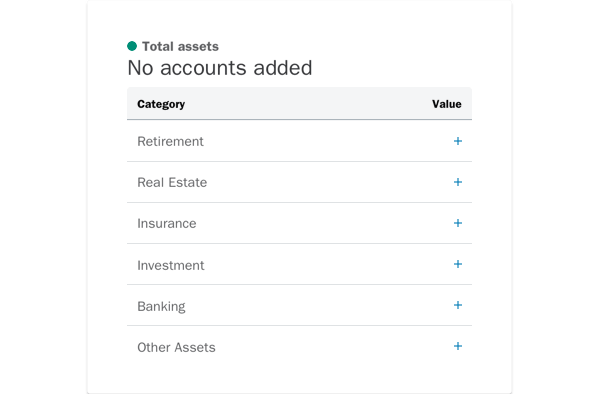Click the plus icon in Insurance row

pyautogui.click(x=458, y=223)
